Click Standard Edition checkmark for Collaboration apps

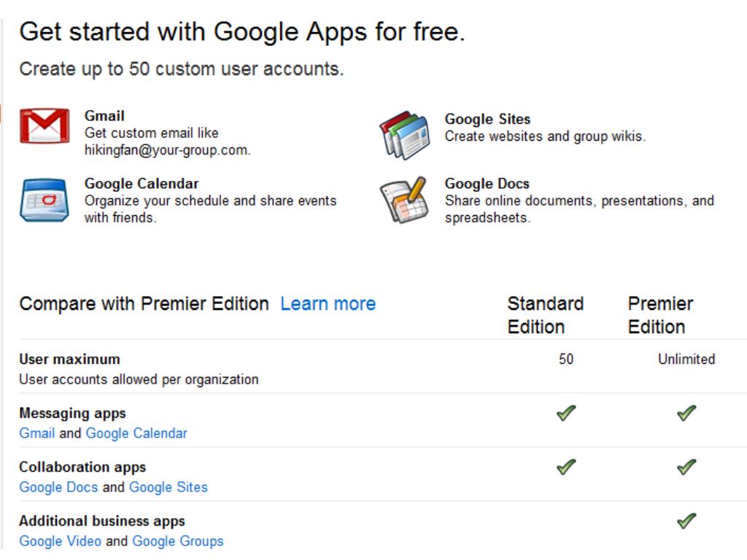pos(566,467)
